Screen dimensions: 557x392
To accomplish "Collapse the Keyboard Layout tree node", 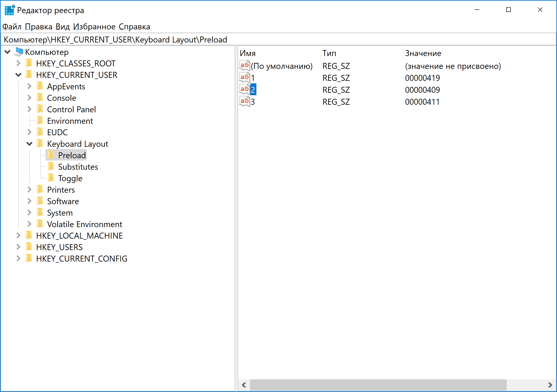I will point(29,144).
